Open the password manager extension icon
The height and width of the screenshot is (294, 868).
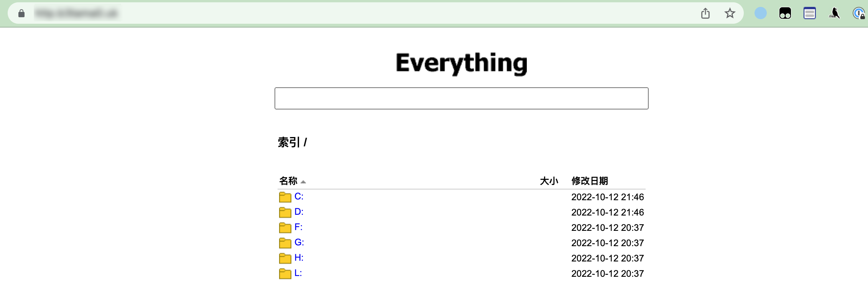(x=859, y=13)
